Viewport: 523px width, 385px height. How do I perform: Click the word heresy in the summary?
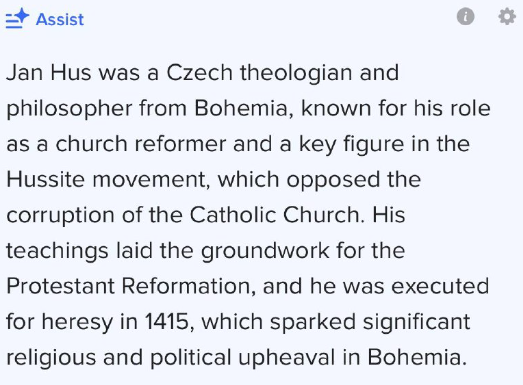coord(77,323)
